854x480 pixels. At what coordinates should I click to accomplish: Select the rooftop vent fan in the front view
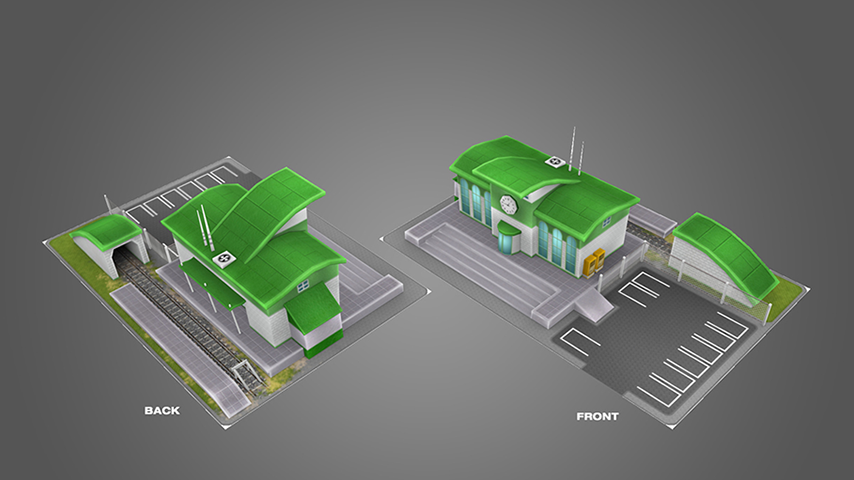(553, 163)
